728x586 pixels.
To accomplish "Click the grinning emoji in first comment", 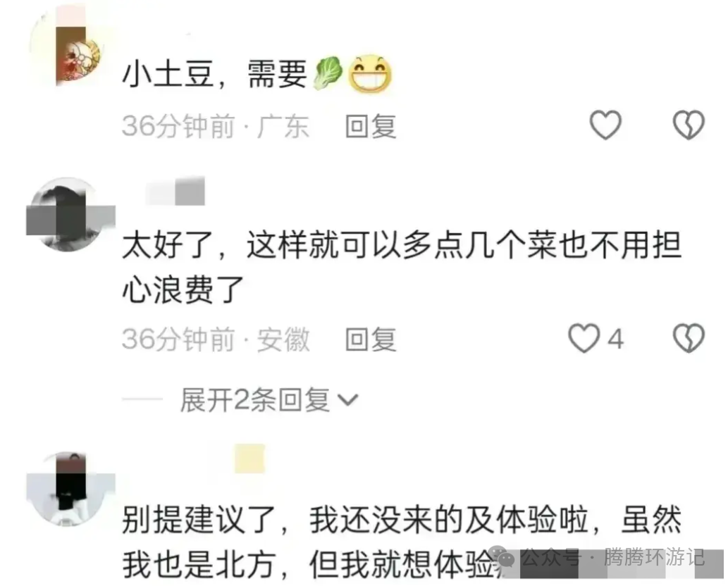I will [370, 74].
